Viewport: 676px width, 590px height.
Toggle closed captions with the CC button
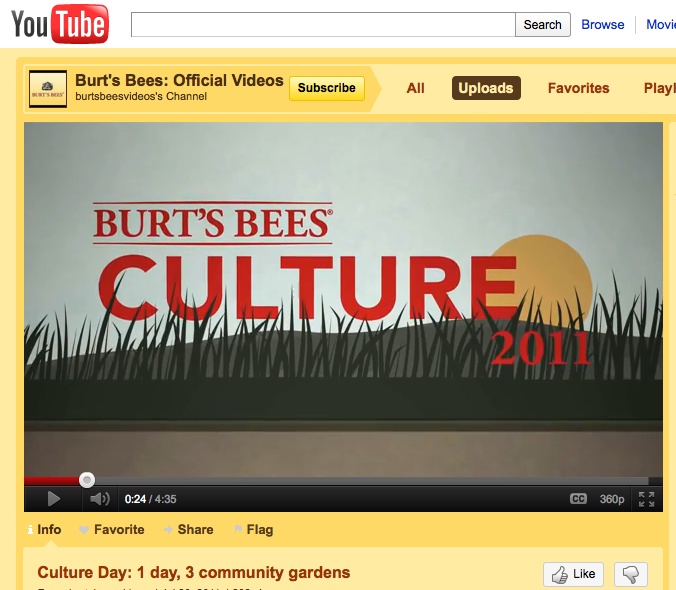click(578, 498)
